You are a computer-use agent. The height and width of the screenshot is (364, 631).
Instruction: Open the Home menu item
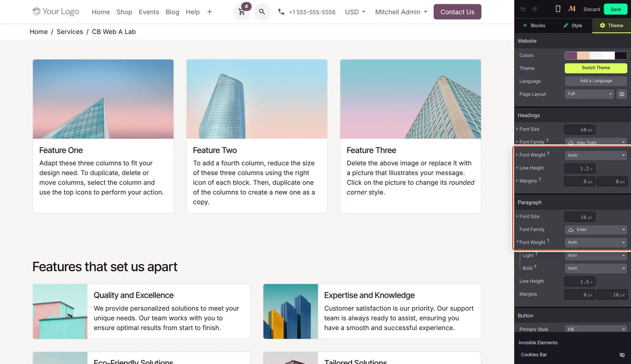coord(101,12)
